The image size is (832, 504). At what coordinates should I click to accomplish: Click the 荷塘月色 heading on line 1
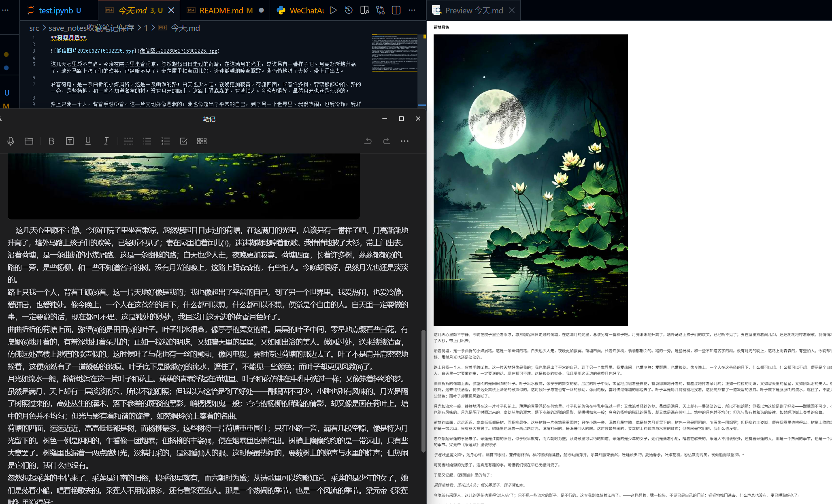[68, 38]
